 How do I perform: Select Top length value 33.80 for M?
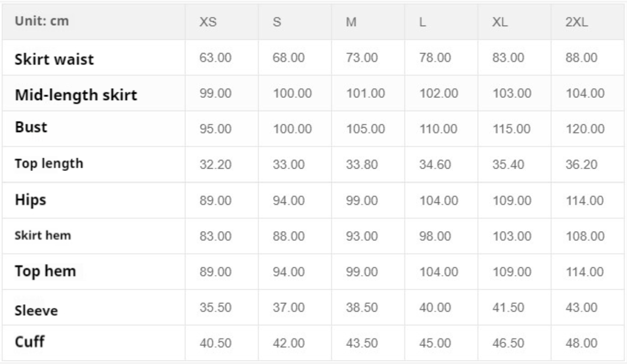(362, 165)
